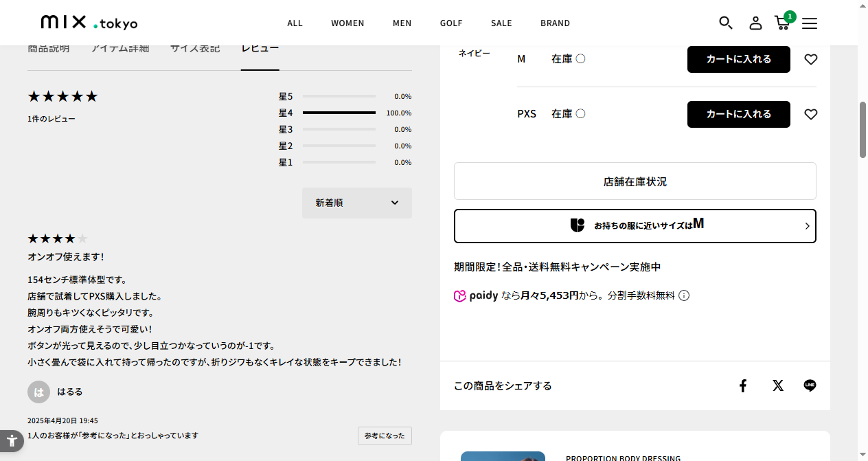Open the search magnifier icon
The image size is (868, 461).
click(725, 23)
